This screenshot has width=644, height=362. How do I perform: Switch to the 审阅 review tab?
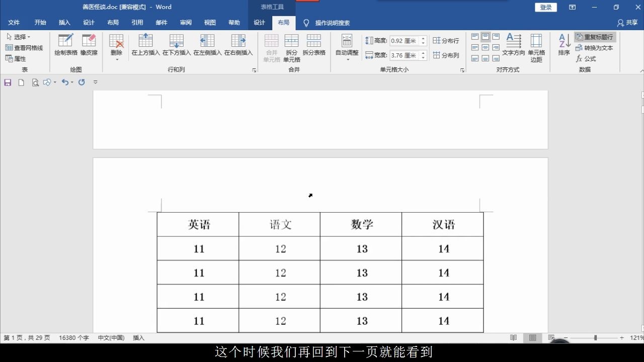(x=186, y=23)
